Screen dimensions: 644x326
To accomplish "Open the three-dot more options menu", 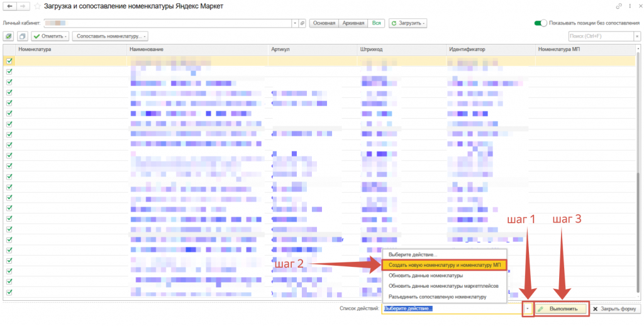I will tap(628, 6).
